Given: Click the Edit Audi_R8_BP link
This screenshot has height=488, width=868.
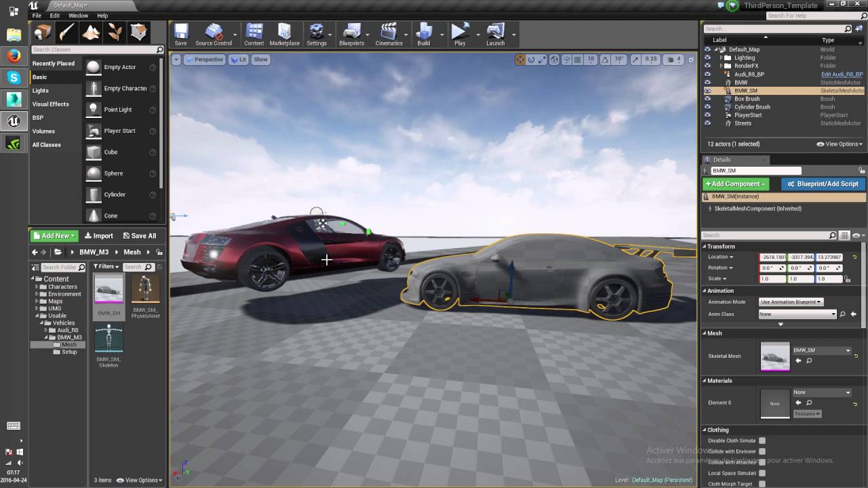Looking at the screenshot, I should (x=842, y=75).
